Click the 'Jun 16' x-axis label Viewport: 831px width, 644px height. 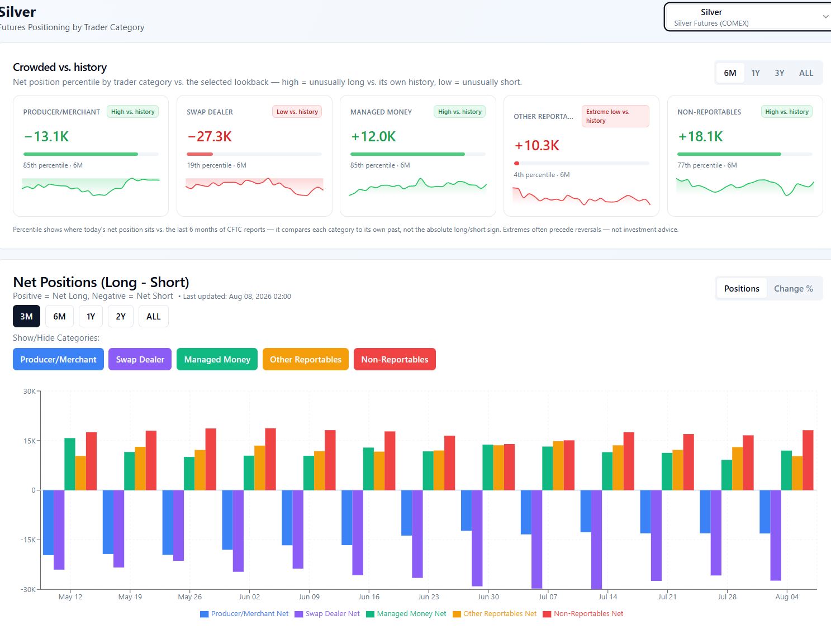tap(369, 597)
